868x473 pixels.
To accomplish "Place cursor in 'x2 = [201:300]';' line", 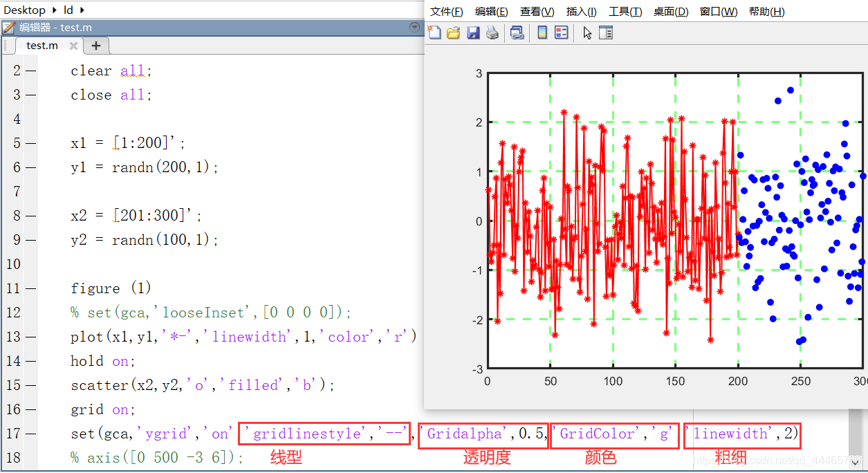I will click(136, 216).
